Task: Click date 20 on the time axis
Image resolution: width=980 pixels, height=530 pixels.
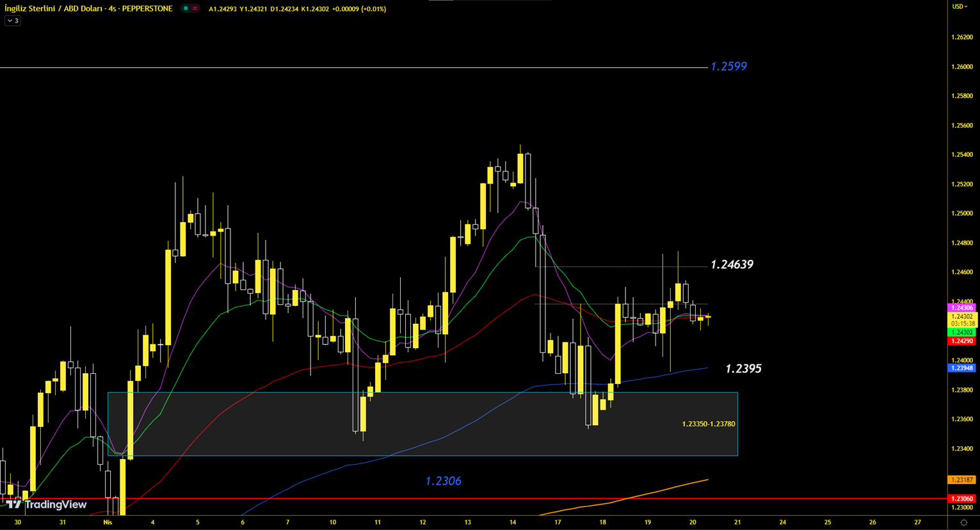Action: [693, 522]
